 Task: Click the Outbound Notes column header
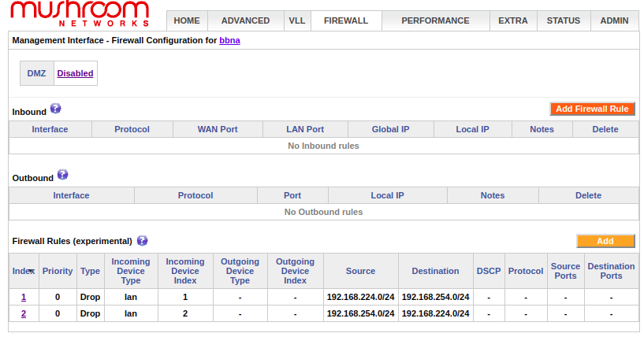[x=493, y=195]
